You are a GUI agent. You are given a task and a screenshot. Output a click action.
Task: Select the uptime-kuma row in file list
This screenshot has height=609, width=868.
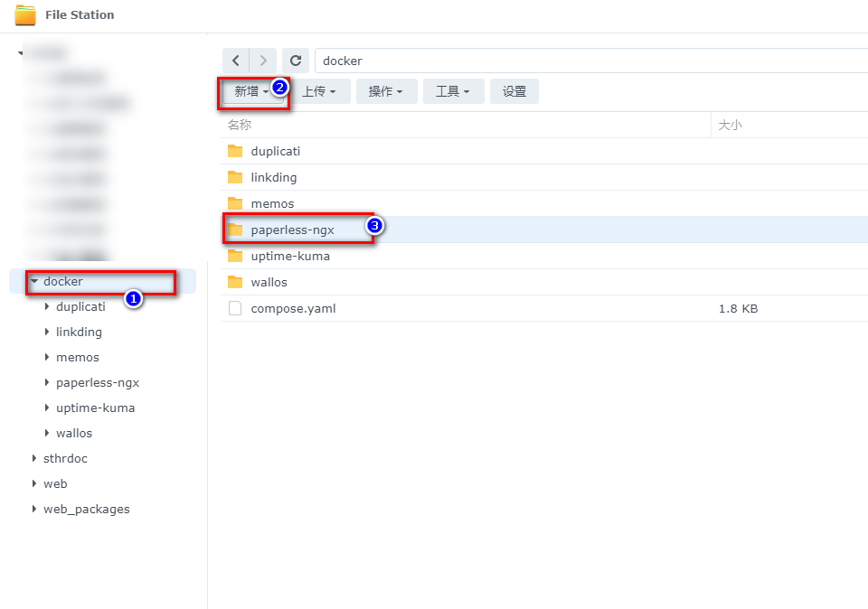(x=290, y=256)
